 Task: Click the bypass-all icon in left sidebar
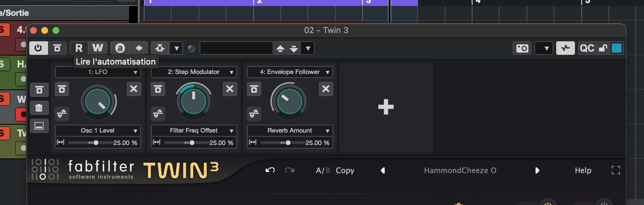click(39, 90)
